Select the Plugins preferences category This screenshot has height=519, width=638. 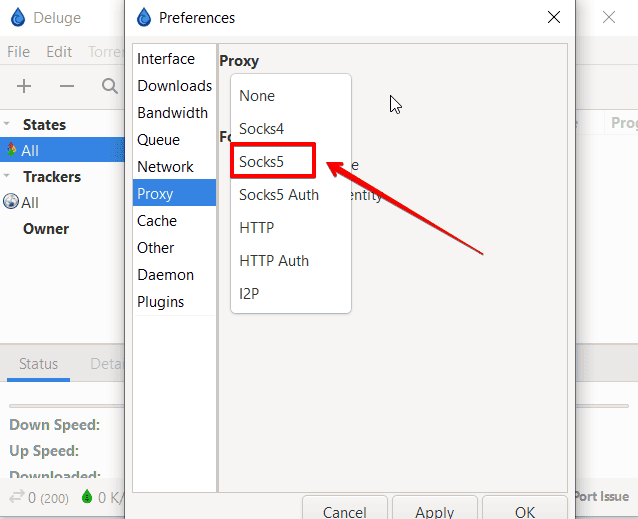coord(160,302)
